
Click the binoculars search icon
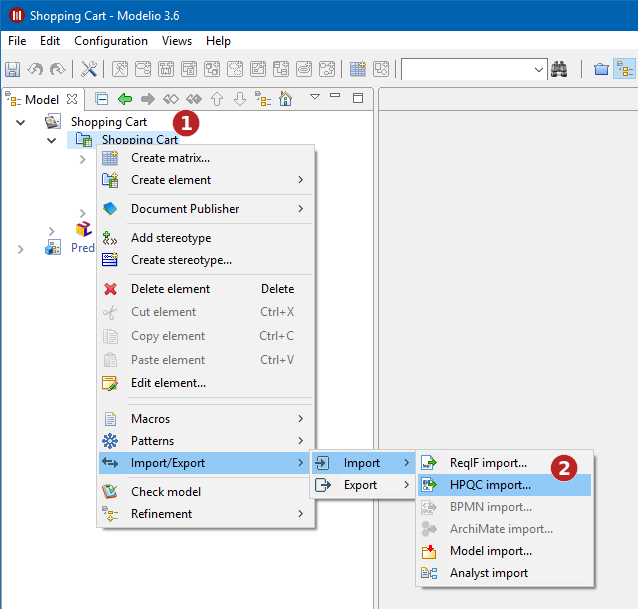tap(560, 69)
